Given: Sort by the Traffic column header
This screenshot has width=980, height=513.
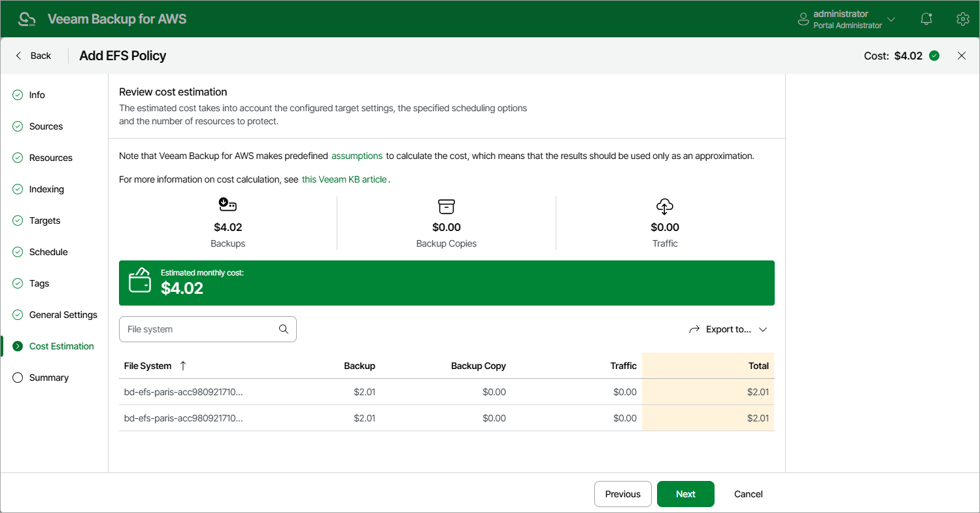Looking at the screenshot, I should click(624, 366).
